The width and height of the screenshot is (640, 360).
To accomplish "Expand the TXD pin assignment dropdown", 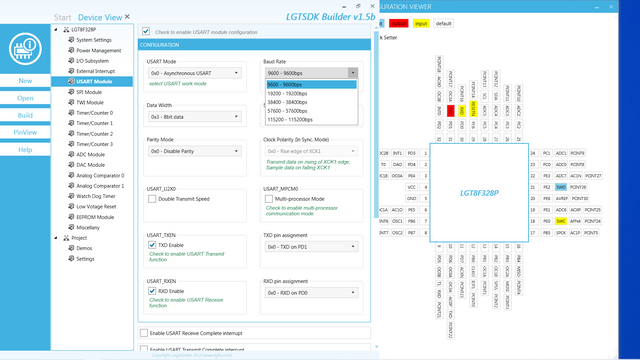I will coord(311,247).
